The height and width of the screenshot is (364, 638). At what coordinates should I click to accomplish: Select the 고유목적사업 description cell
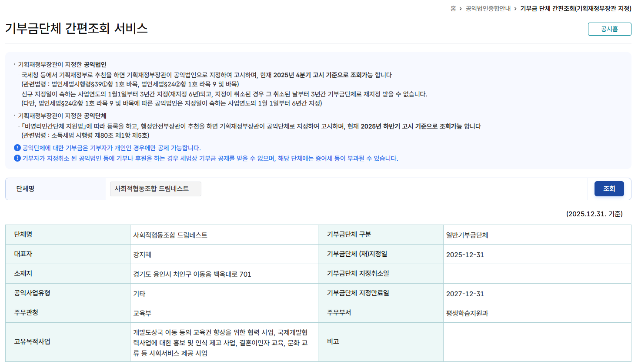[x=223, y=341]
